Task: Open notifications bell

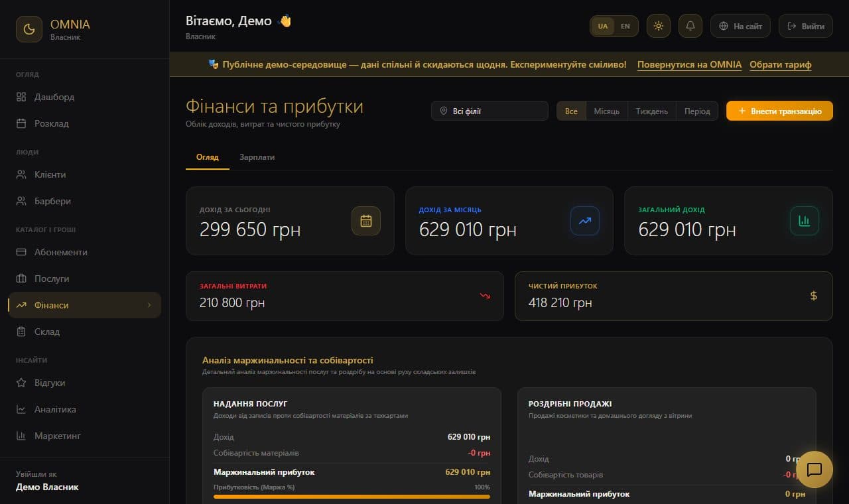Action: 690,26
